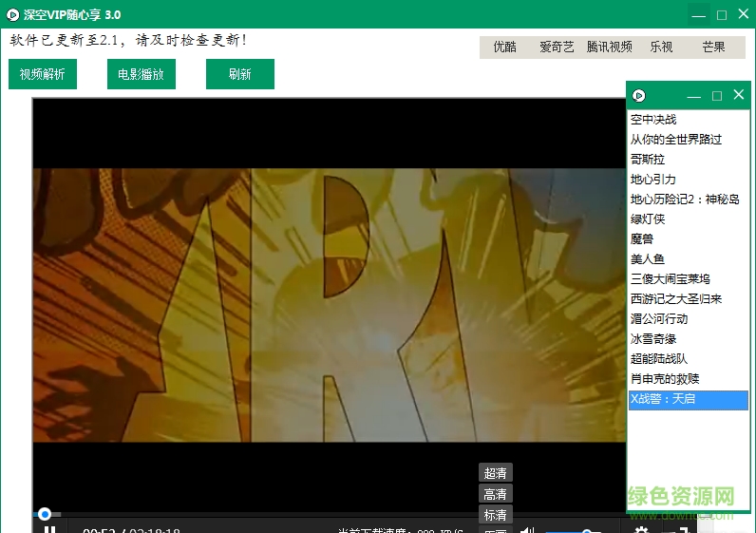Select movie 肖申克的救赎
The height and width of the screenshot is (533, 756).
(689, 379)
